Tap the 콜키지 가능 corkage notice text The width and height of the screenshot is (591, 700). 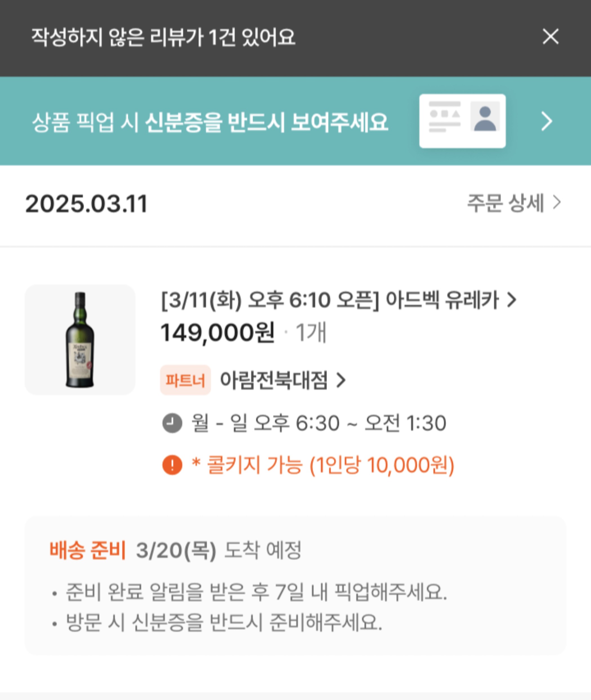tap(323, 465)
